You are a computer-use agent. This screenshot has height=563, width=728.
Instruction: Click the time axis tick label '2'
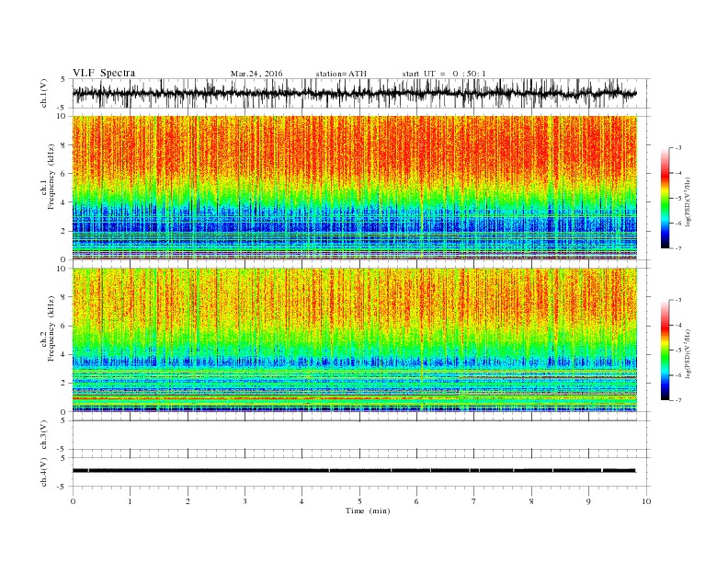(188, 501)
